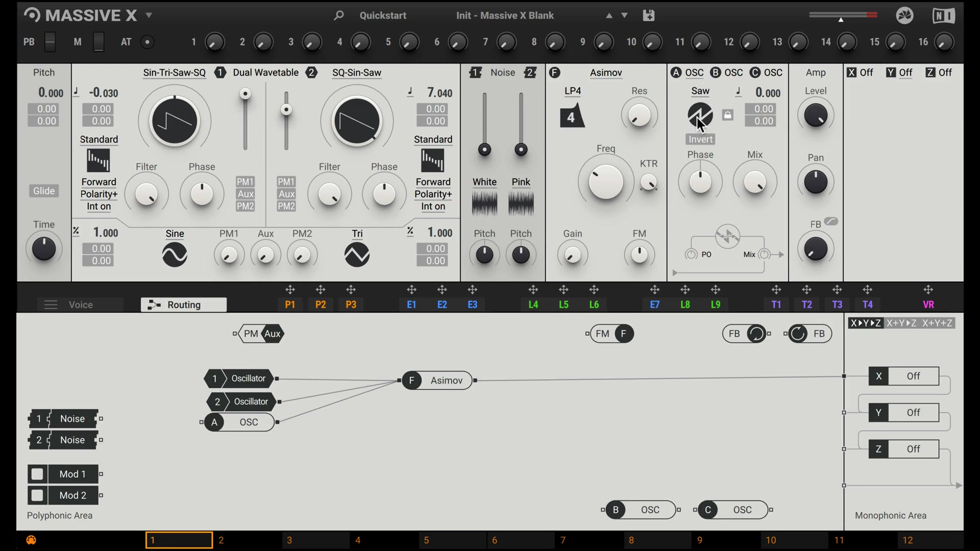Click the L4 LFO drag handle icon
The height and width of the screenshot is (551, 980).
[533, 290]
